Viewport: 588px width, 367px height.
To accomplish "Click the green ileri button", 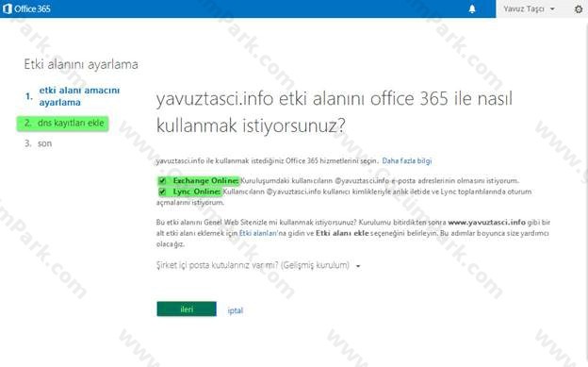I will [187, 309].
